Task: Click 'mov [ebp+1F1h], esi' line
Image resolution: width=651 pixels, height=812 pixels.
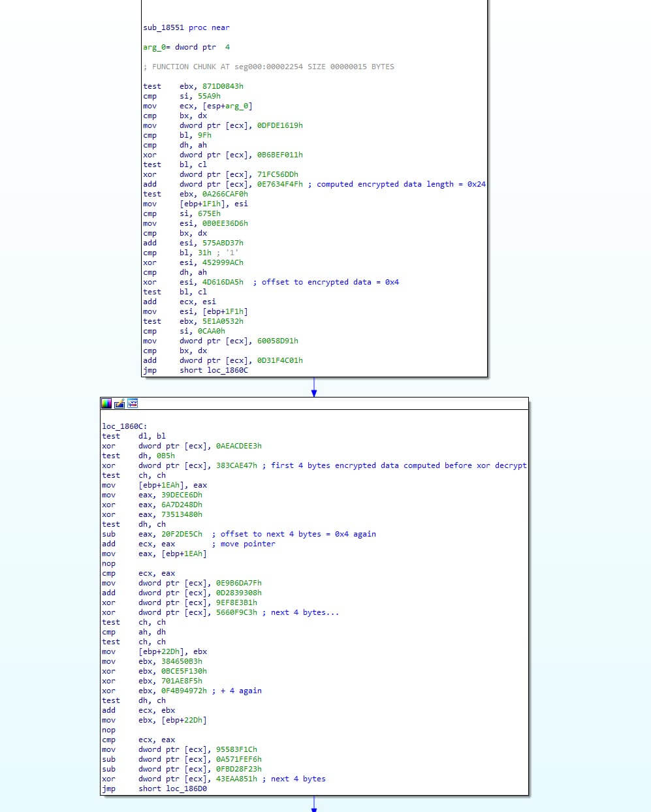Action: pos(195,204)
